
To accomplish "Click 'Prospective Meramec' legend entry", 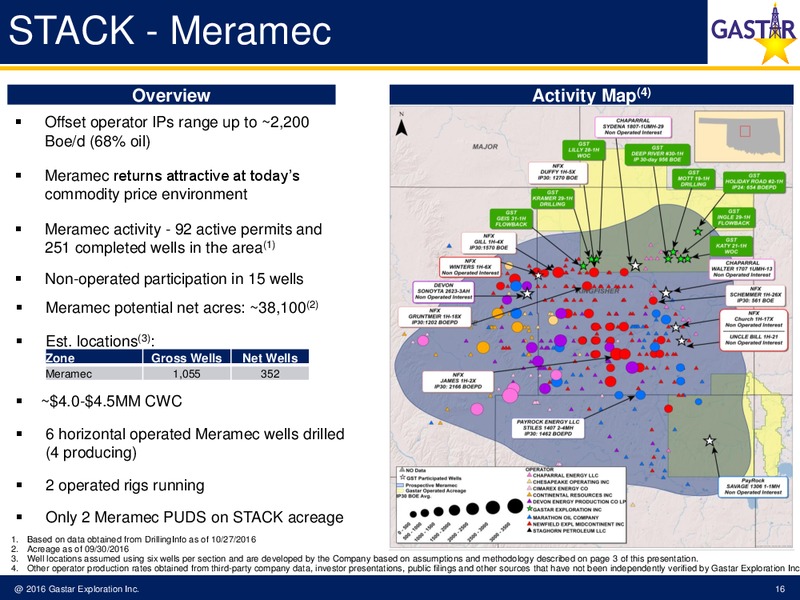I will (428, 485).
